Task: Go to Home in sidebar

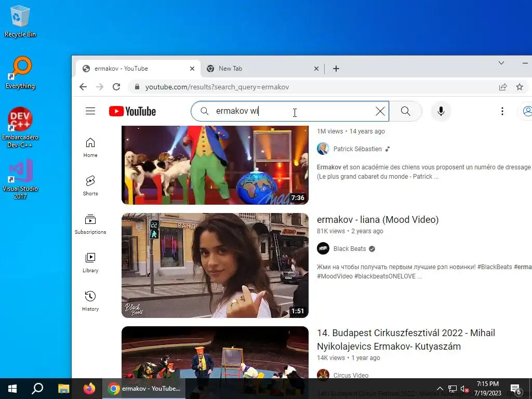Action: point(90,148)
